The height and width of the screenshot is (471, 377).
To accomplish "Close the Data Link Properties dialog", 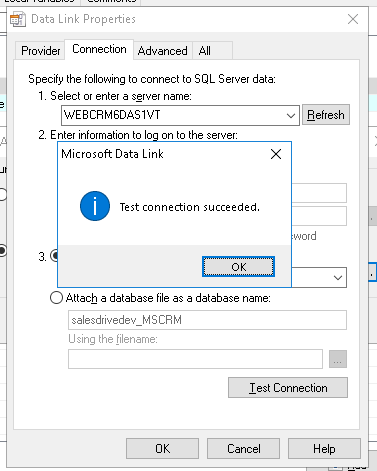I will click(x=353, y=19).
